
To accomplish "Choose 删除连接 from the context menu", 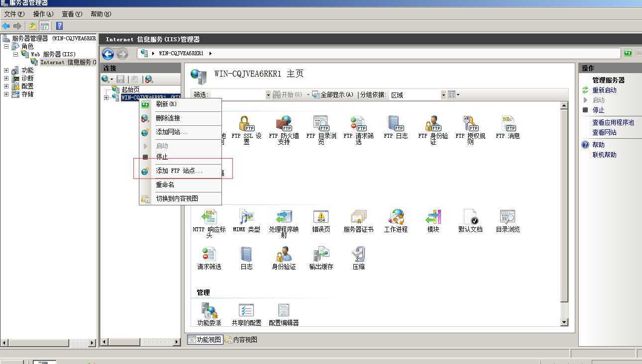I will point(180,118).
